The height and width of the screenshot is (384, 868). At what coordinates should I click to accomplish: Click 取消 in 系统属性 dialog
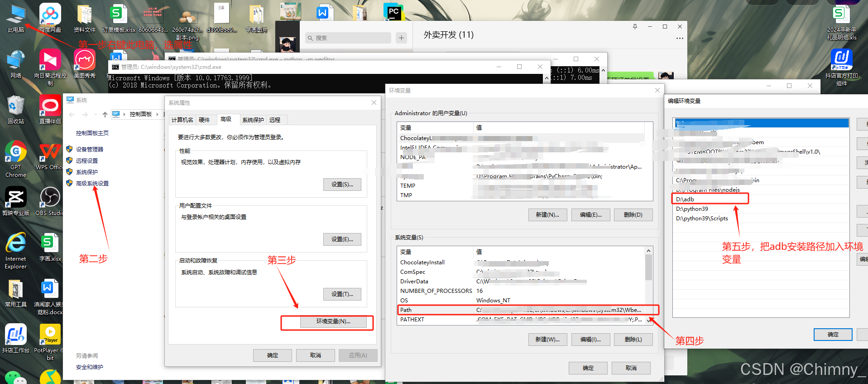[x=316, y=355]
